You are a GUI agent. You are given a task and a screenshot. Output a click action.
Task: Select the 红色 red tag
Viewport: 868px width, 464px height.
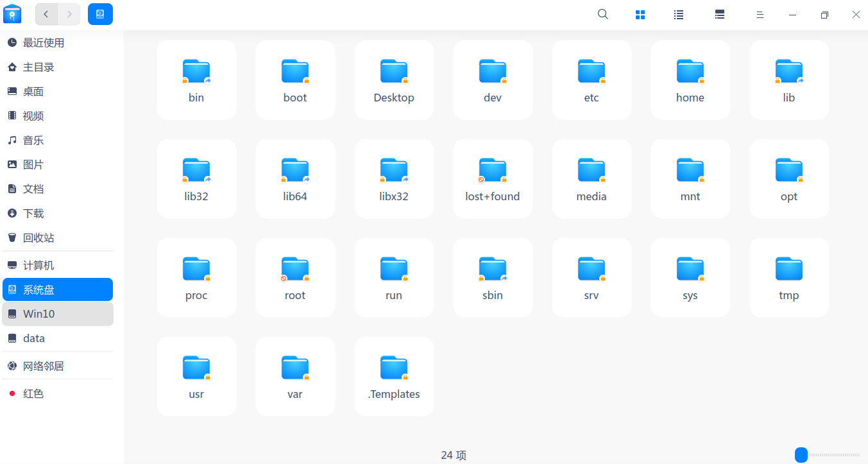(x=33, y=393)
